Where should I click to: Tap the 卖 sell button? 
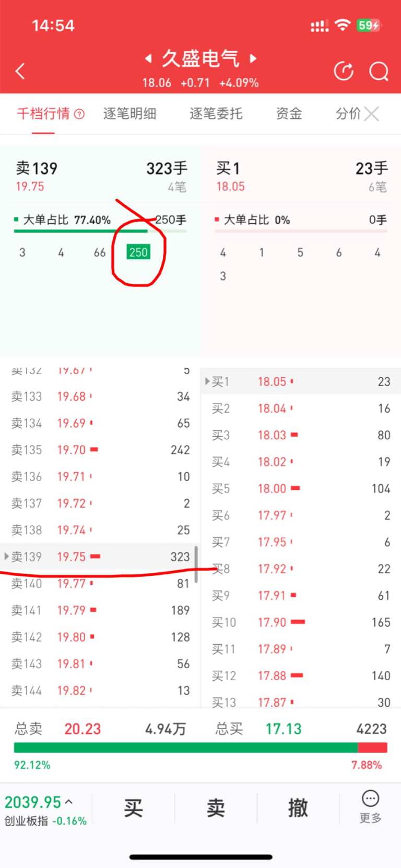pos(216,807)
